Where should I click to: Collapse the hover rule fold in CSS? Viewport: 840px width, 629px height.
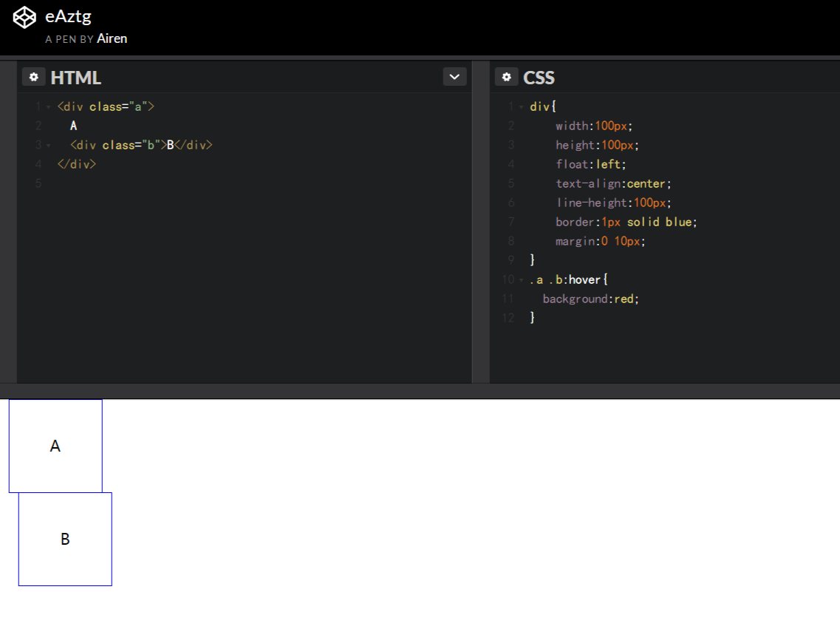[519, 279]
